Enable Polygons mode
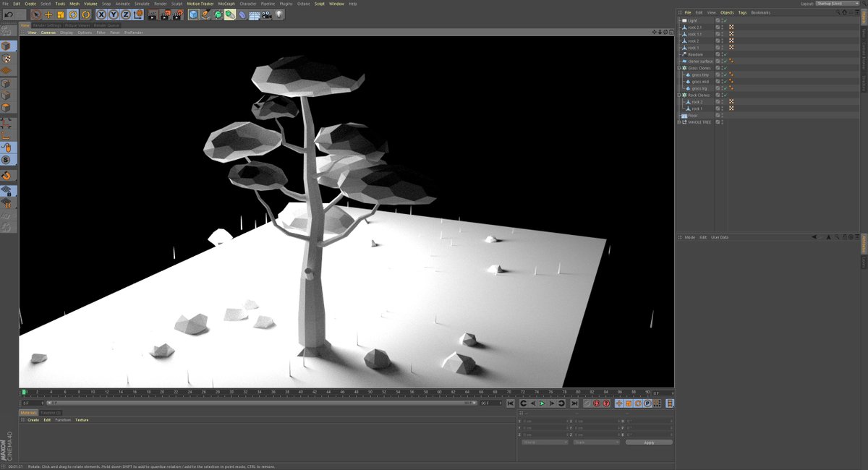This screenshot has height=470, width=868. (7, 108)
